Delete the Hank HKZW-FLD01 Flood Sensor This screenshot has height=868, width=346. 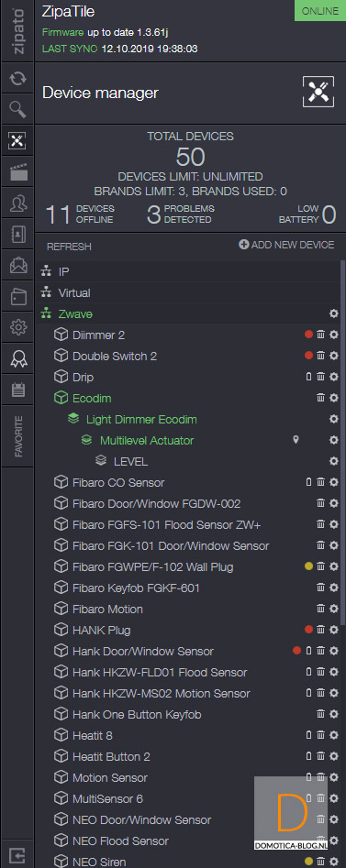[320, 672]
